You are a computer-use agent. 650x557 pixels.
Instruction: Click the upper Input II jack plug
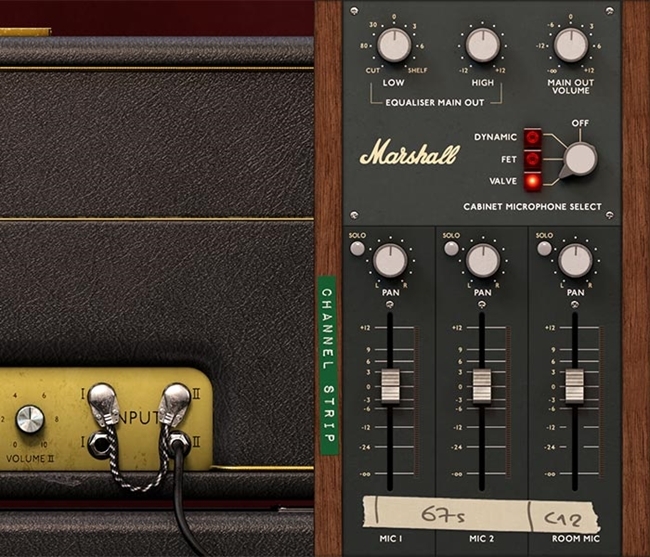[175, 404]
